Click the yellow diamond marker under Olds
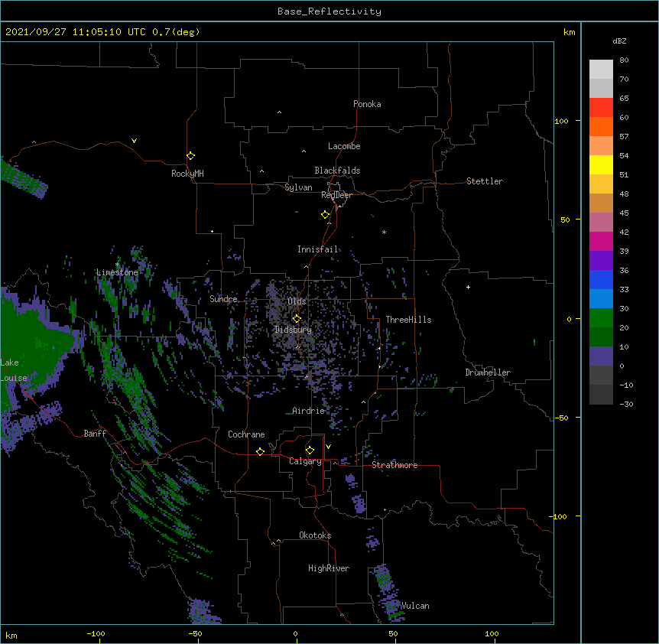 (x=297, y=318)
